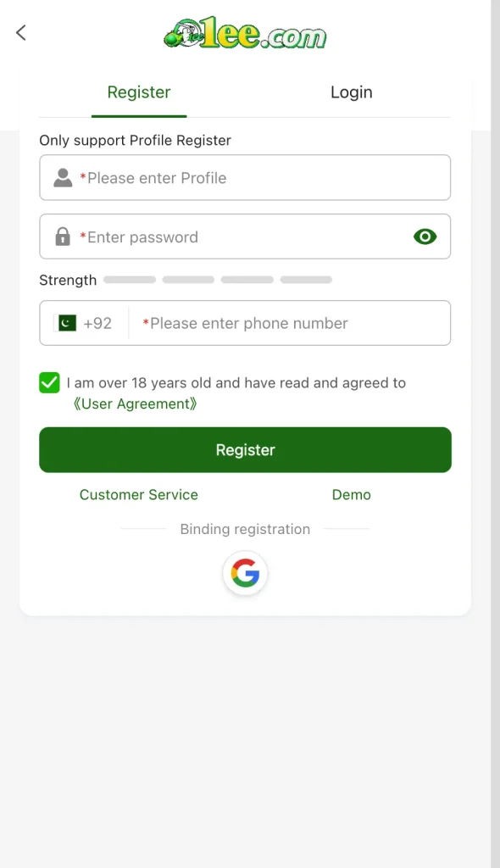
Task: Click the padlock icon in password field
Action: pyautogui.click(x=63, y=236)
